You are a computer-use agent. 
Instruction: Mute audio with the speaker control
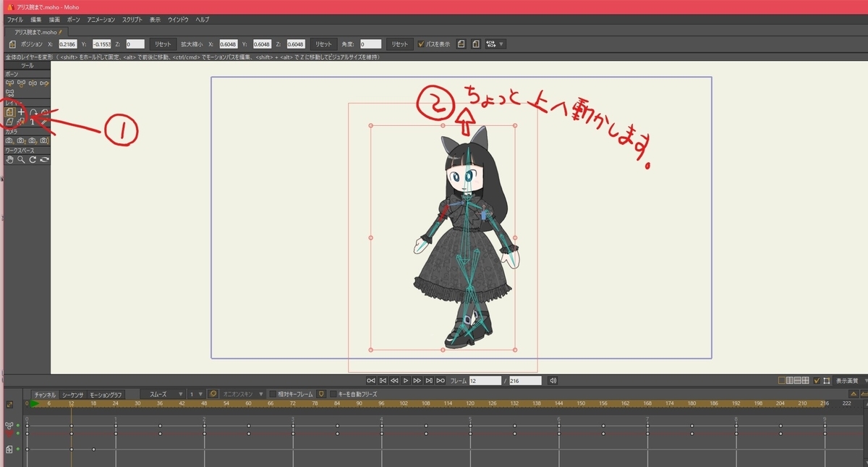pos(552,379)
